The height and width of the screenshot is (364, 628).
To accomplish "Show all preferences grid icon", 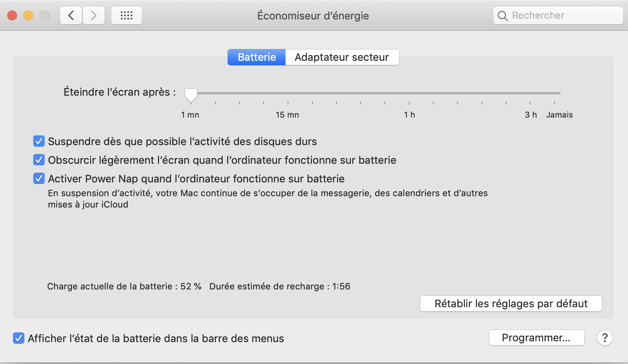I will tap(127, 16).
